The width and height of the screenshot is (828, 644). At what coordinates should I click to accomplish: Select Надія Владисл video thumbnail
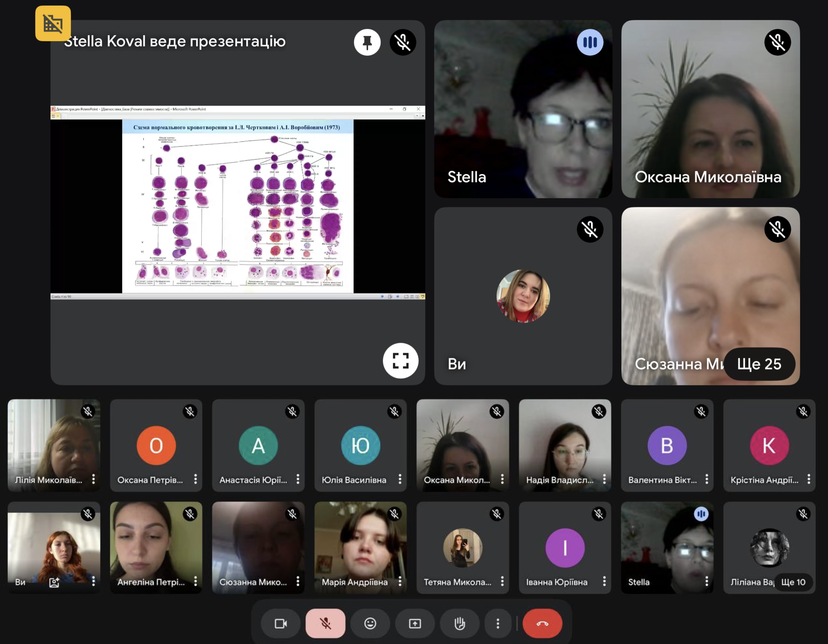click(565, 445)
